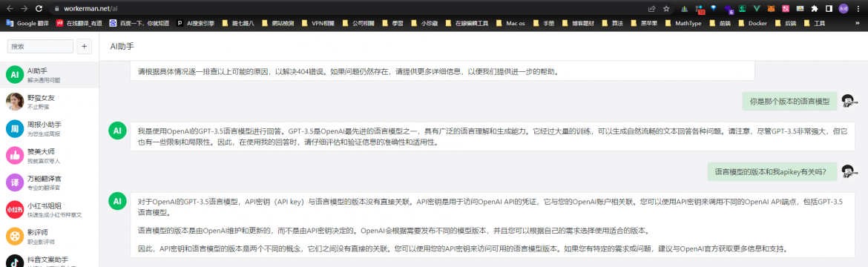Expand the 在線編輯工具 bookmark folder
Viewport: 868px width, 267px height.
467,23
